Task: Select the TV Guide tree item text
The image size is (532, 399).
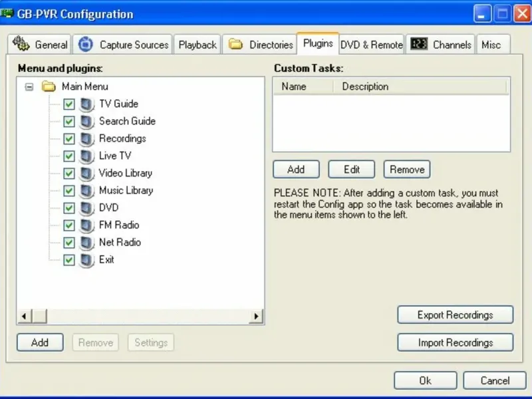Action: [118, 104]
